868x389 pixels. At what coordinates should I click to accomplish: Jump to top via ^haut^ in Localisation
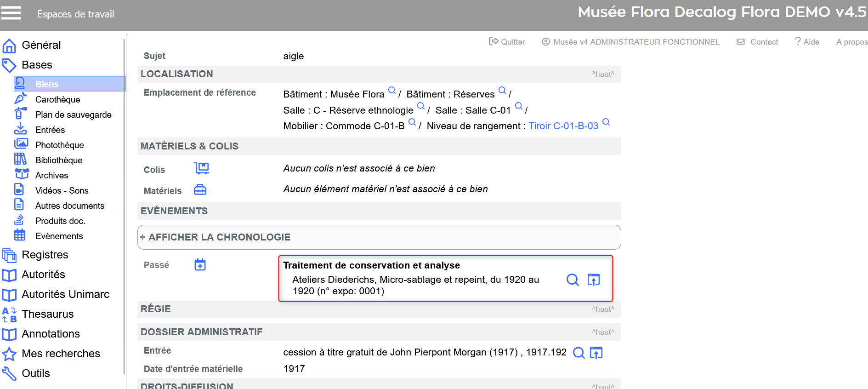(x=602, y=74)
